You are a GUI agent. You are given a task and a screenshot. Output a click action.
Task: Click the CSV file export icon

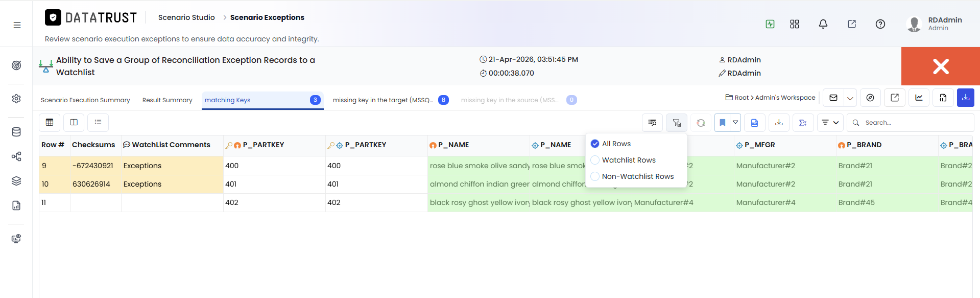coord(754,123)
